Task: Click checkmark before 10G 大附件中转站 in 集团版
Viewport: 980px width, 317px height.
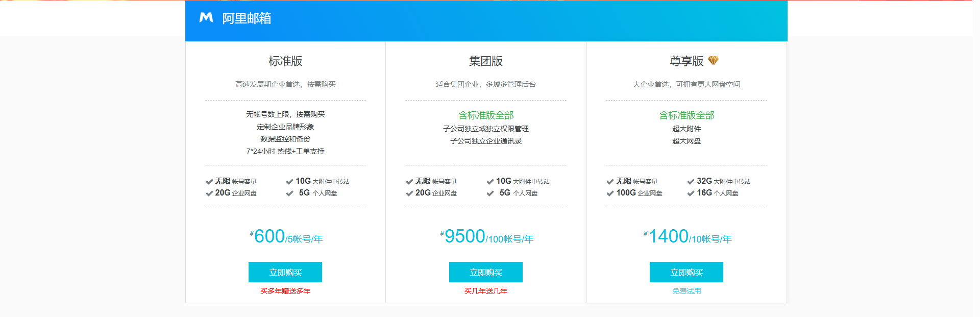Action: pyautogui.click(x=490, y=182)
